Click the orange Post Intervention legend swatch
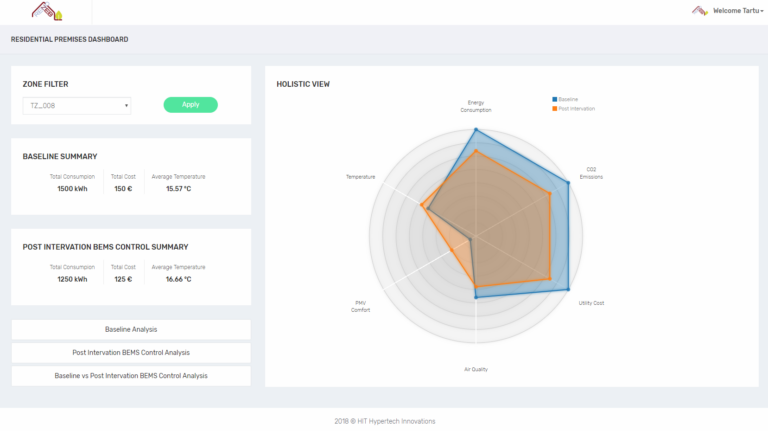 554,109
